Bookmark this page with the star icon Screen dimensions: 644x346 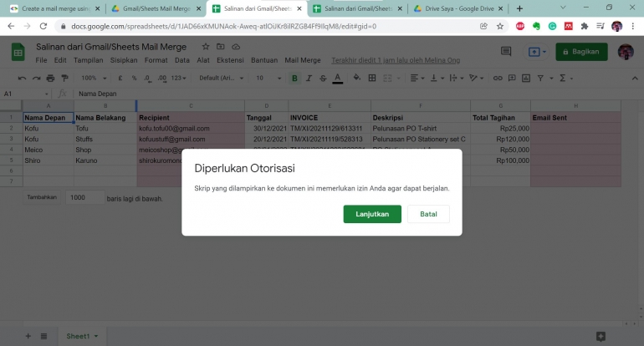click(500, 26)
